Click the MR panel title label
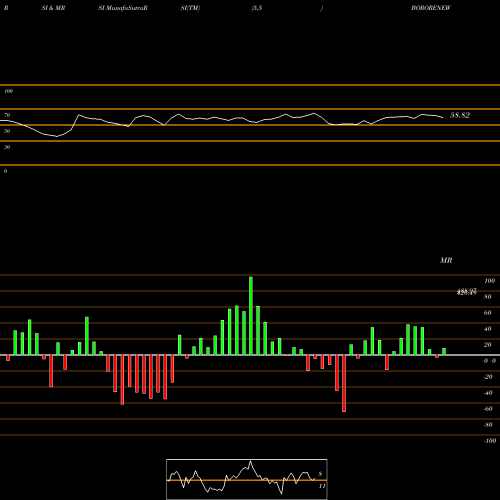 point(446,260)
